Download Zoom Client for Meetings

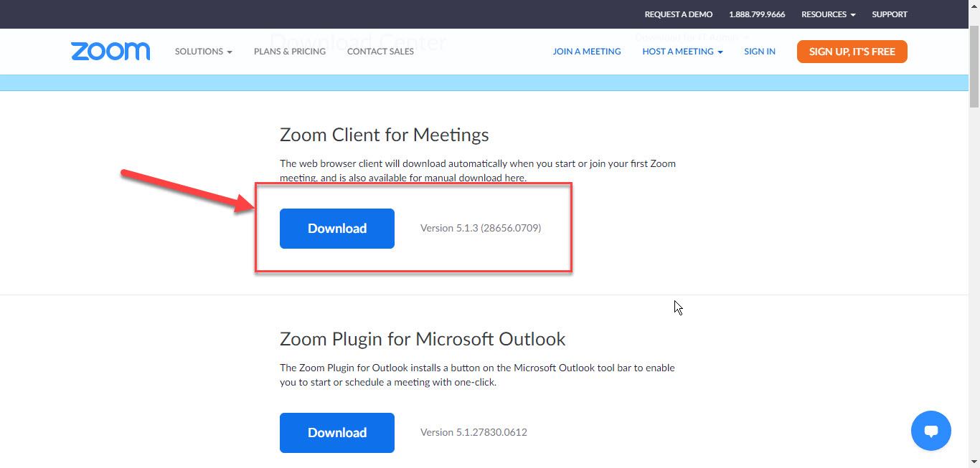337,229
